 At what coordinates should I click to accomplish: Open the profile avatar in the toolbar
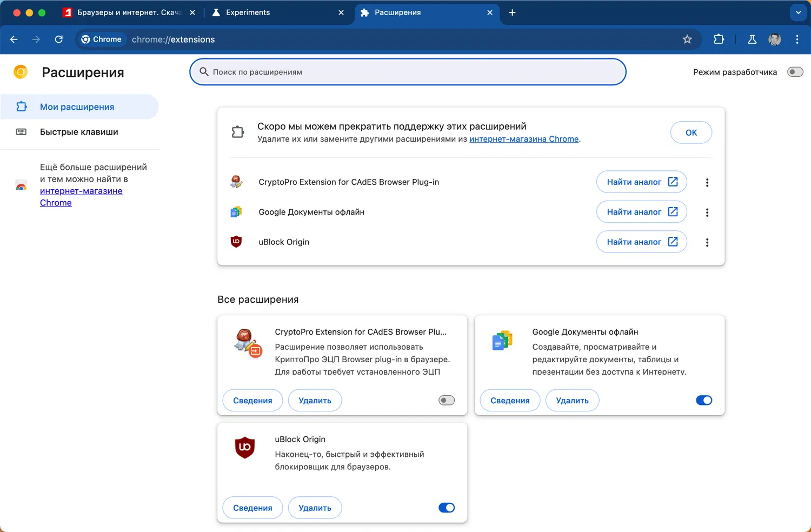point(775,39)
